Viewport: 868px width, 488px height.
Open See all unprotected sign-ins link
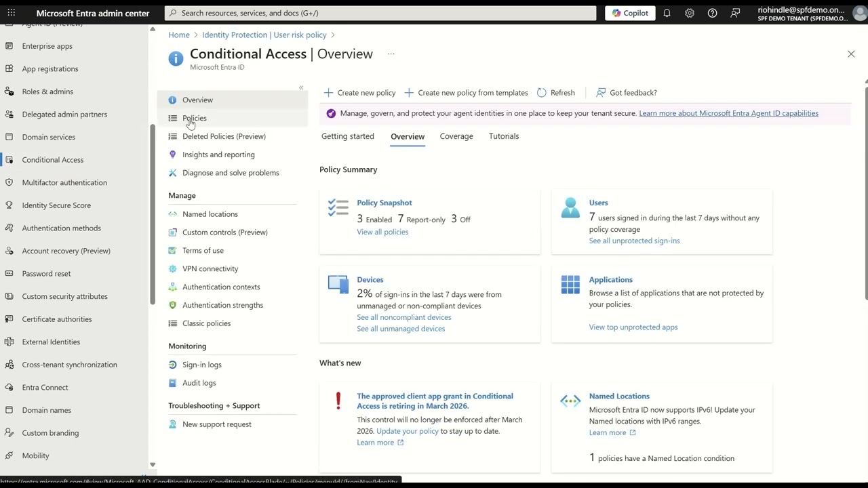point(634,241)
